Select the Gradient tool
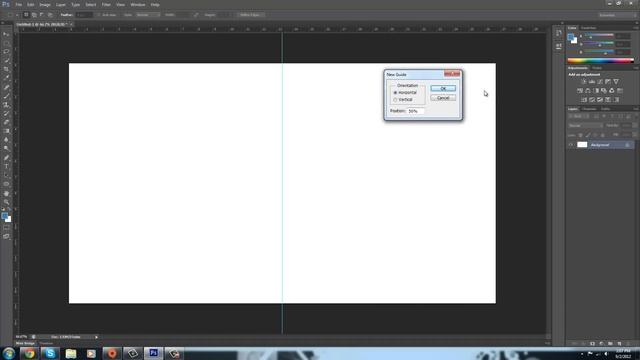The width and height of the screenshot is (640, 360). tap(6, 131)
